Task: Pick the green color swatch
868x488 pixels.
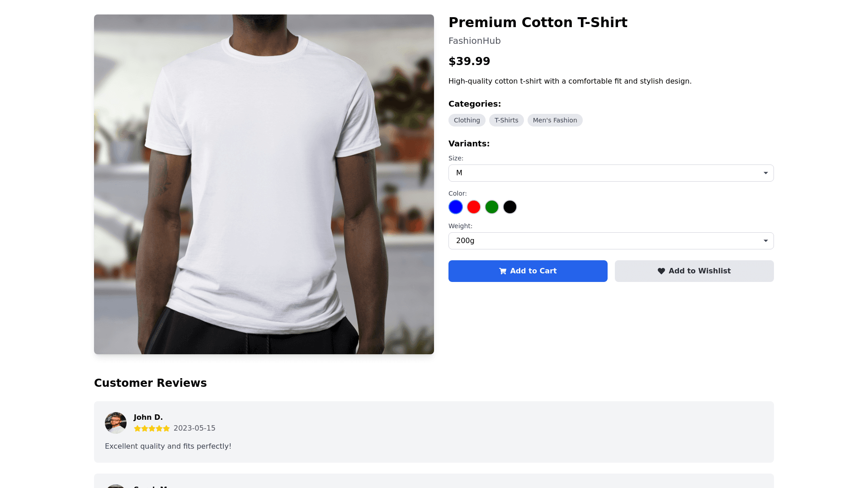Action: [492, 207]
